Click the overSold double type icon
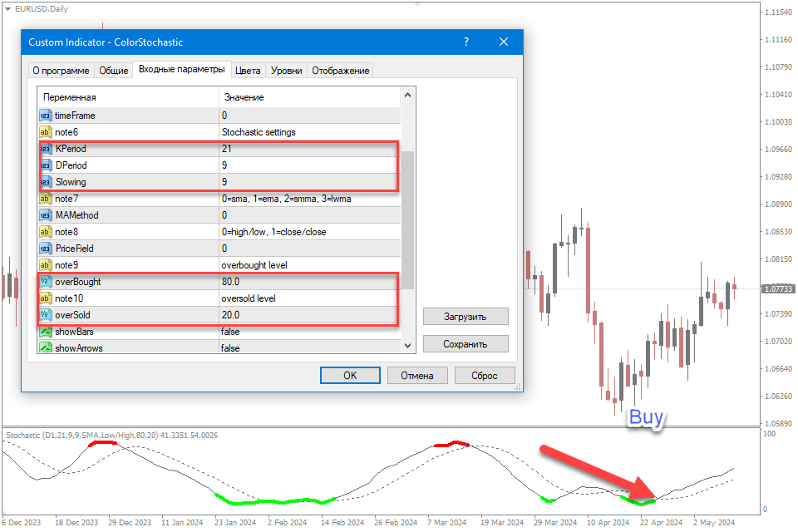This screenshot has width=798, height=532. [45, 315]
